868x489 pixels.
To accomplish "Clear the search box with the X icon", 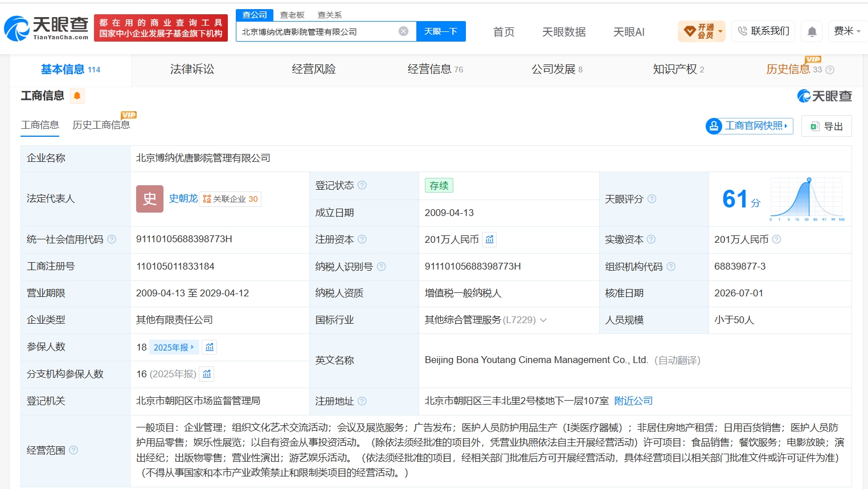I will pos(403,31).
